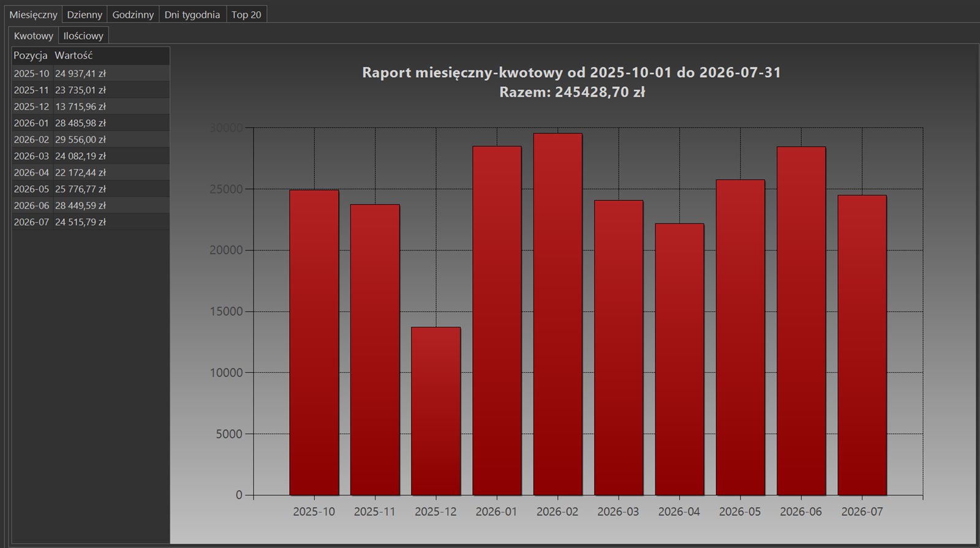Click the value 29 556,00 zł

(x=80, y=140)
